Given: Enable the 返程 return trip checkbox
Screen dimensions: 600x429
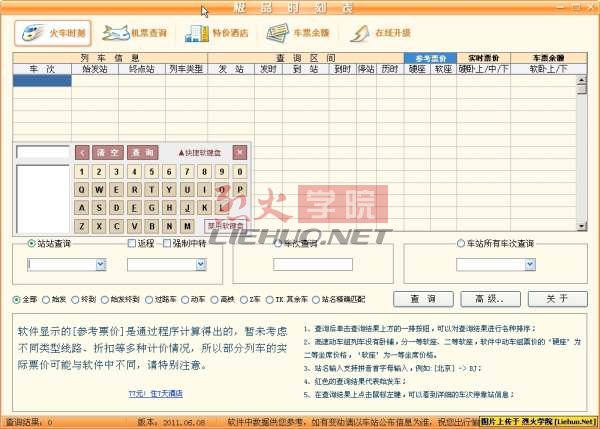Looking at the screenshot, I should coord(132,244).
